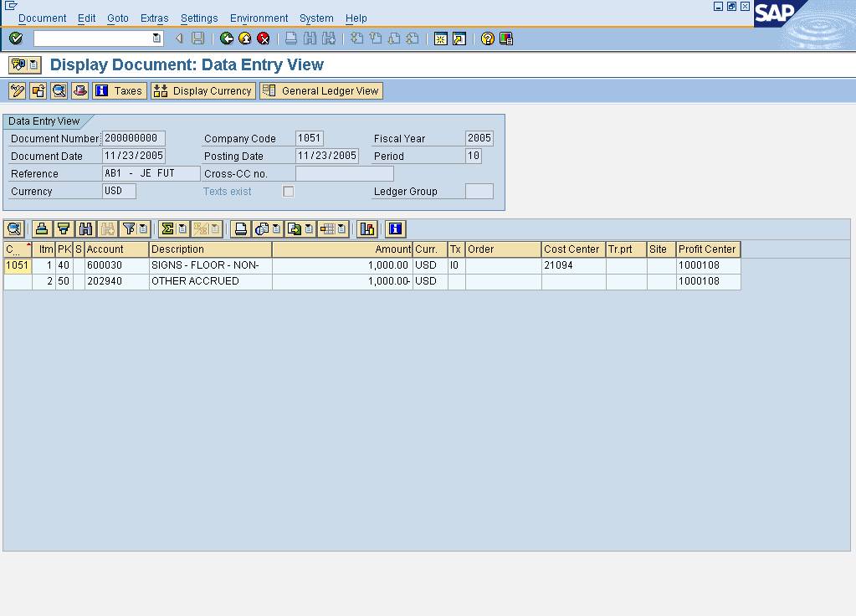
Task: Expand the Total sigma dropdown arrow
Action: click(x=182, y=228)
